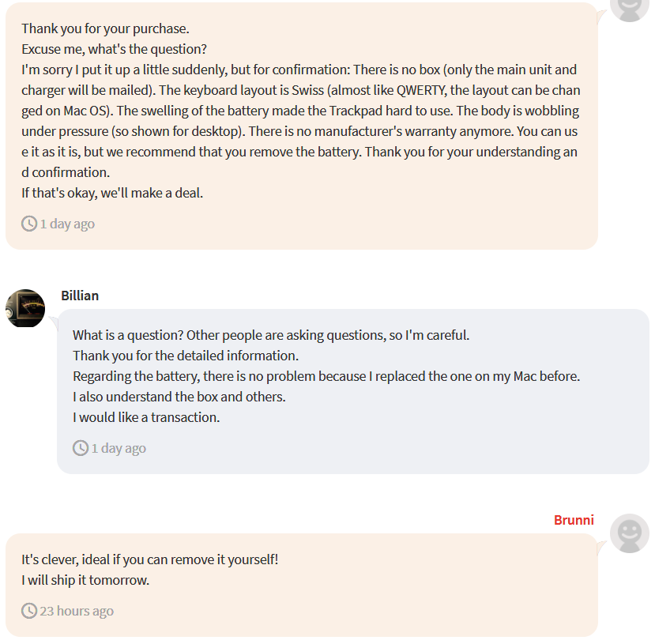Screen dimensions: 655x644
Task: Click the clock icon in Billian's message
Action: [x=81, y=448]
